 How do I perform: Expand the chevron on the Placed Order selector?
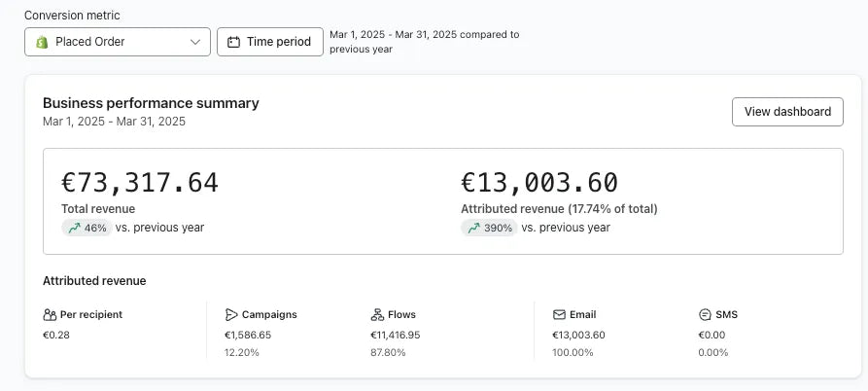point(195,42)
